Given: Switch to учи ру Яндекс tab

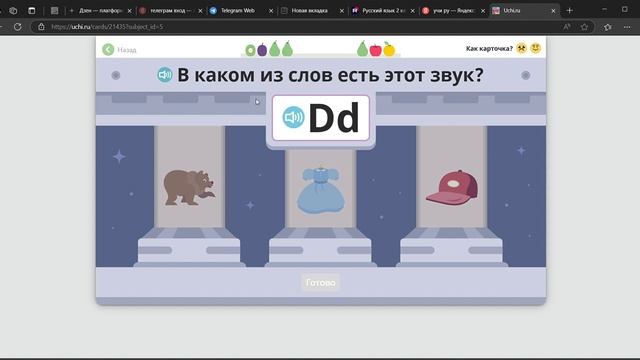Looking at the screenshot, I should point(453,11).
